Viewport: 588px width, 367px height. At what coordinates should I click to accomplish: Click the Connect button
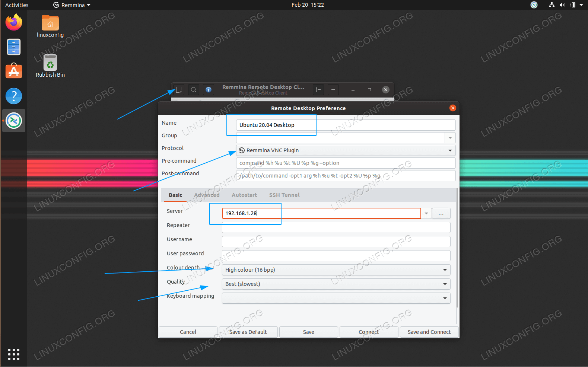(369, 332)
